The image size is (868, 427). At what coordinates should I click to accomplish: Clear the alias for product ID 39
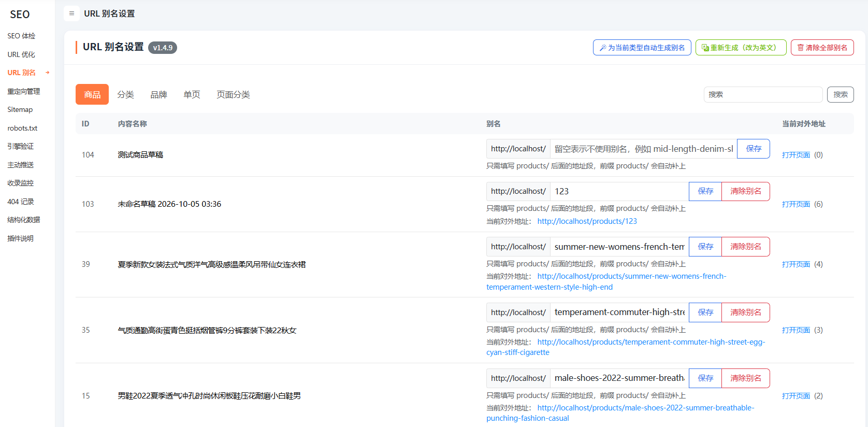pos(746,247)
